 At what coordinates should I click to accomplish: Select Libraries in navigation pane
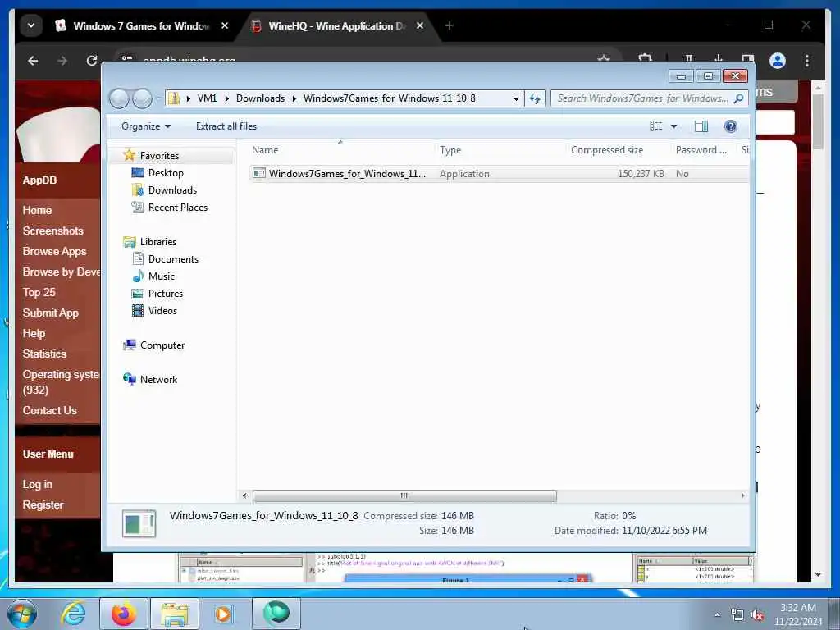158,242
